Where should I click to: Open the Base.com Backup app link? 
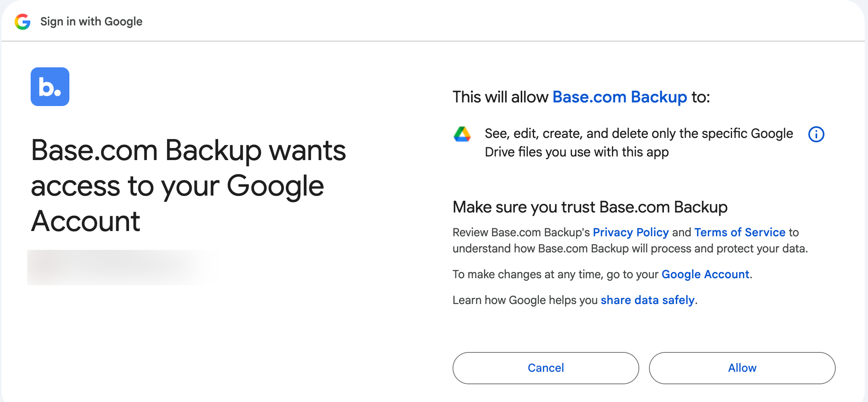pos(620,97)
